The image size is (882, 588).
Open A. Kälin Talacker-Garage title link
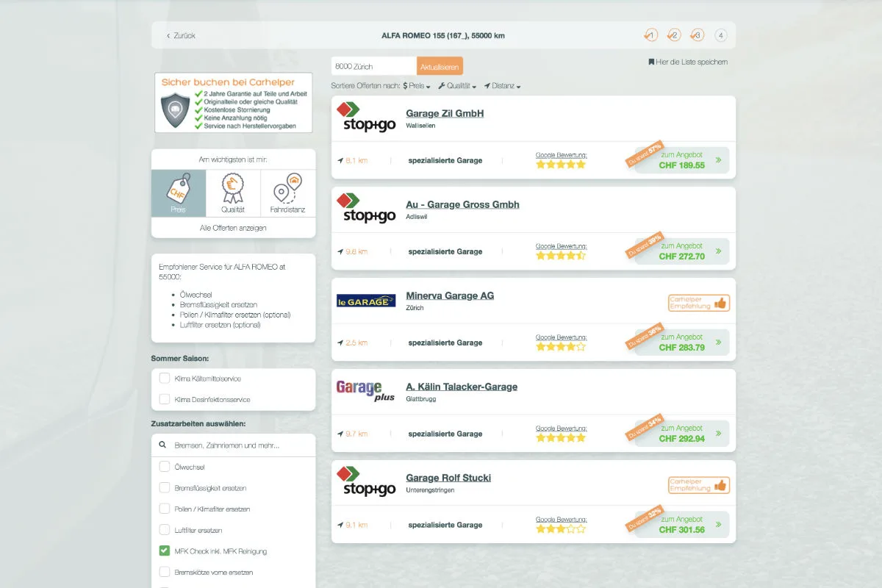(x=462, y=387)
